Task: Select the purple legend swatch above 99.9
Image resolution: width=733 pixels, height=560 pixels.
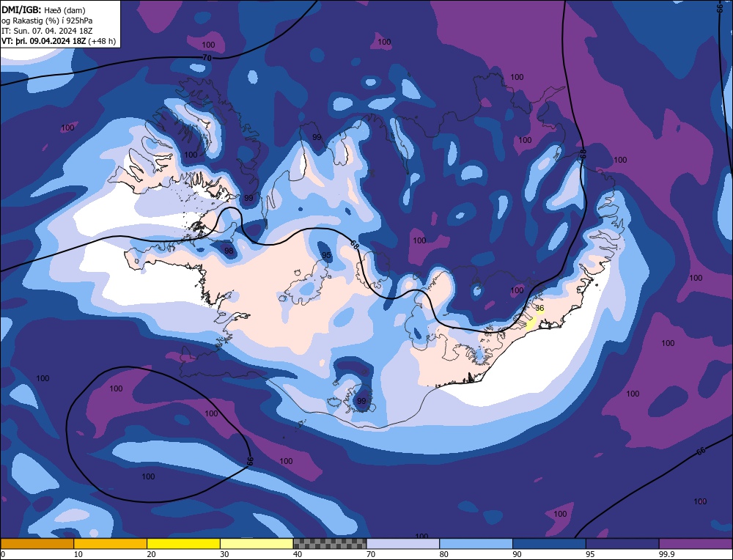Action: pyautogui.click(x=696, y=544)
